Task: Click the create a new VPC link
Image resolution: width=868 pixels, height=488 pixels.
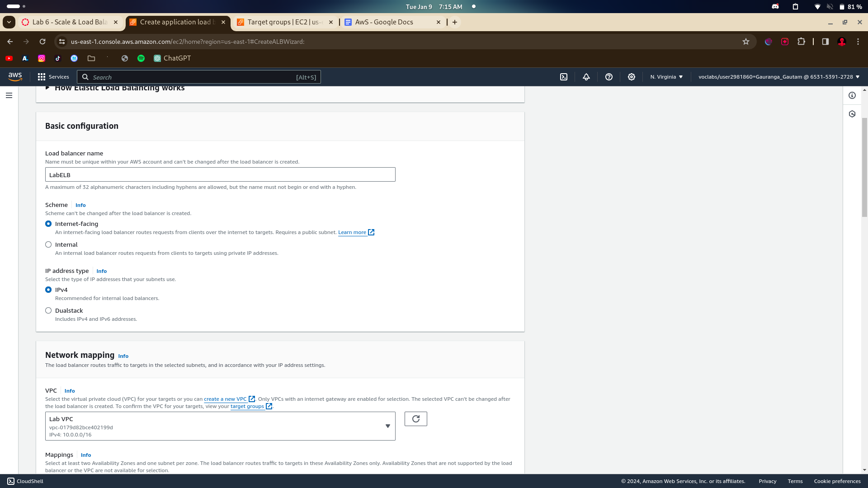Action: coord(225,399)
